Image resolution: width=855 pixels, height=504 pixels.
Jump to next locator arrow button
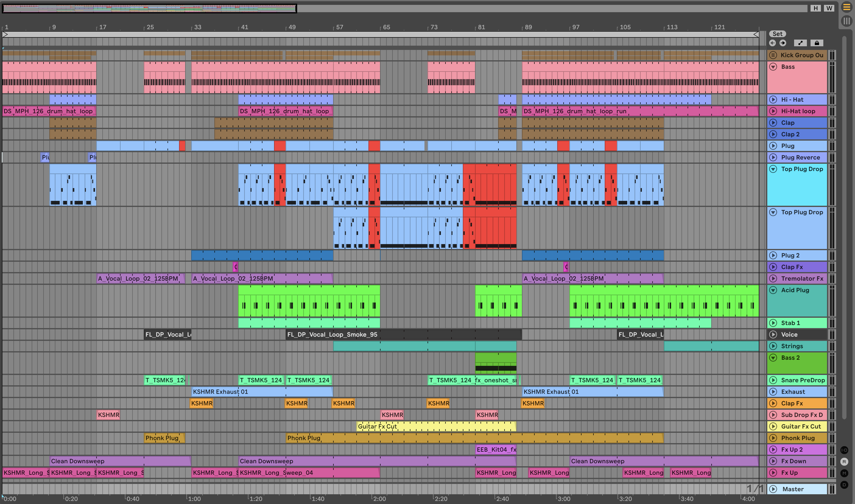(x=783, y=43)
